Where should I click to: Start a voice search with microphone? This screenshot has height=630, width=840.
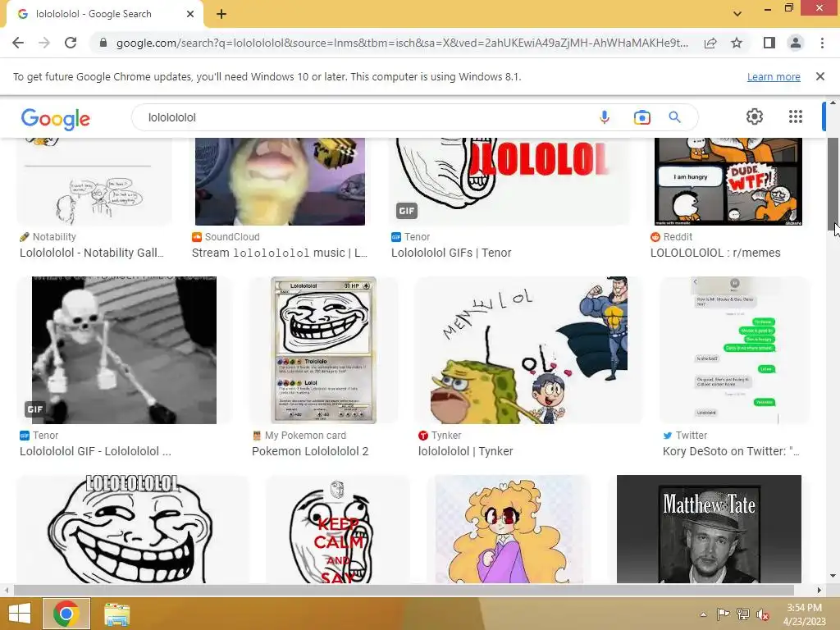coord(605,117)
